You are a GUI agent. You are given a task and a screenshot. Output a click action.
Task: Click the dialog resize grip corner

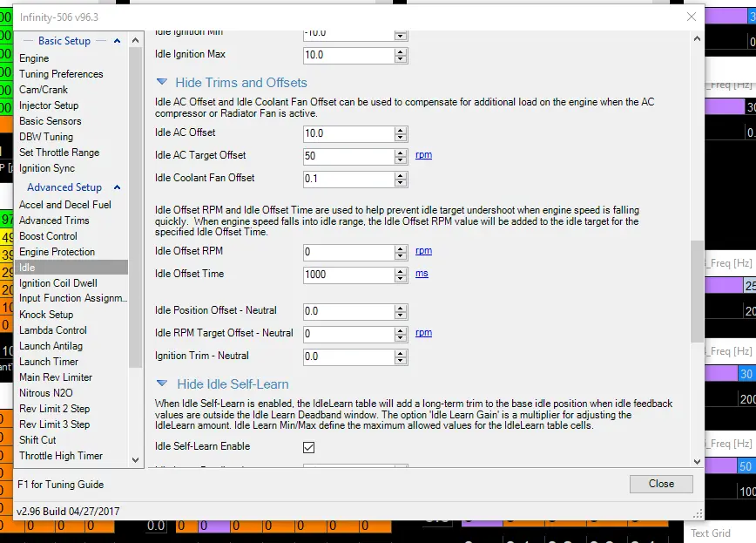pos(698,514)
